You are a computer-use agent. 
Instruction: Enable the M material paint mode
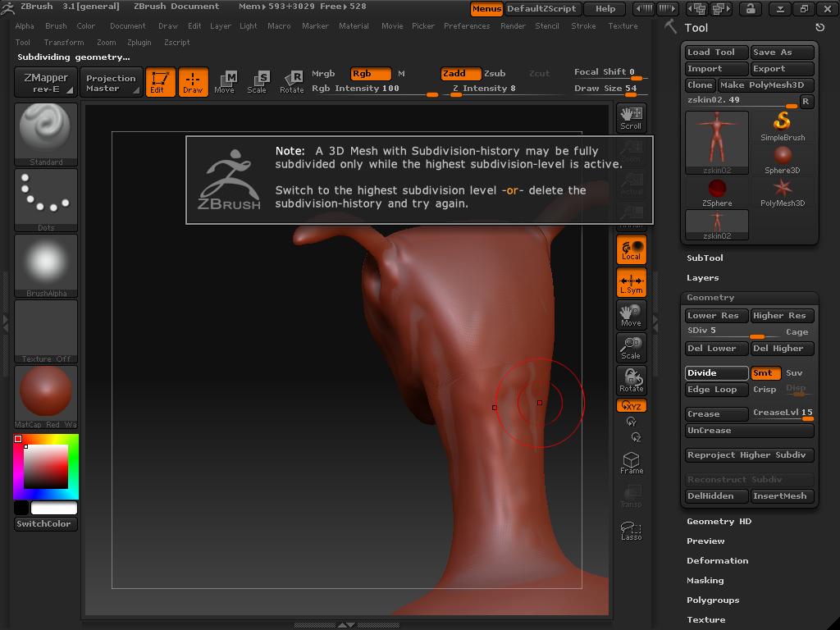coord(401,73)
